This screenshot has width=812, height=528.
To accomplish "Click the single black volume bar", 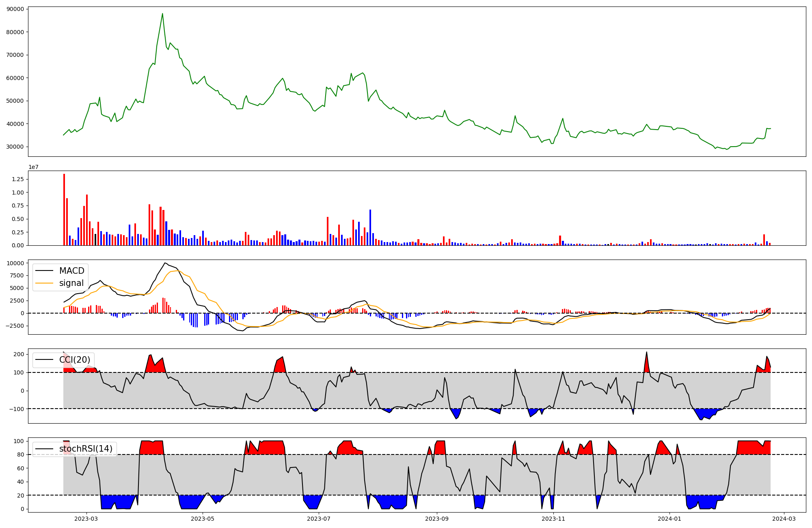I will (95, 240).
